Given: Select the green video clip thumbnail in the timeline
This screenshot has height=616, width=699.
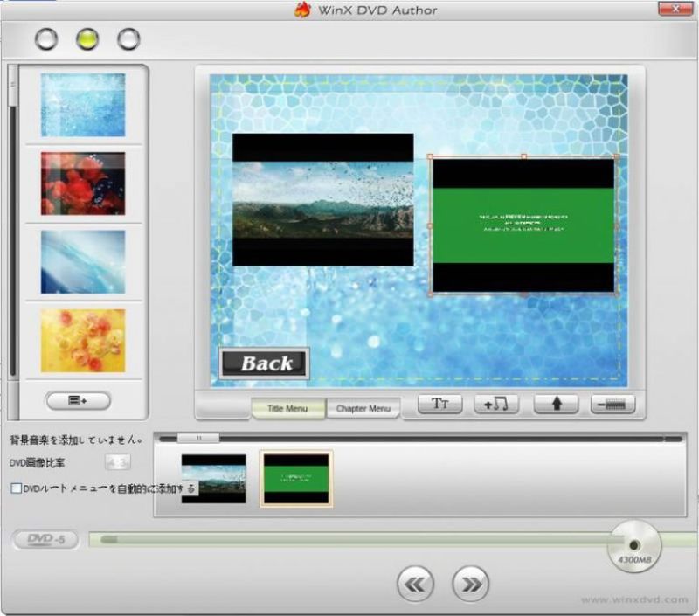Looking at the screenshot, I should 295,476.
